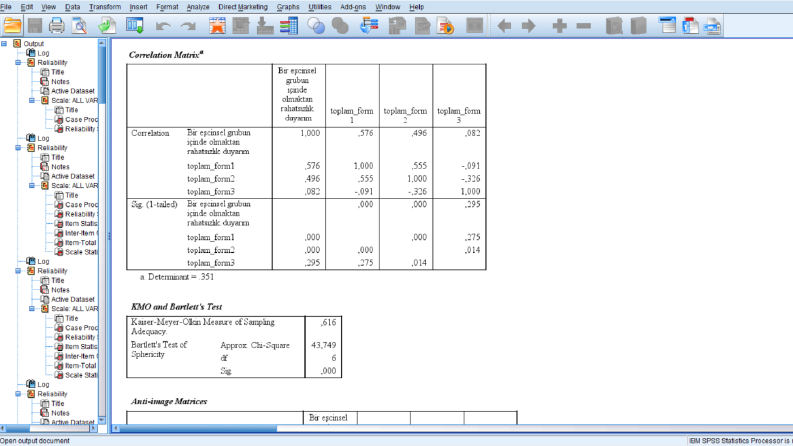The width and height of the screenshot is (793, 446).
Task: Save the output document
Action: pyautogui.click(x=35, y=26)
